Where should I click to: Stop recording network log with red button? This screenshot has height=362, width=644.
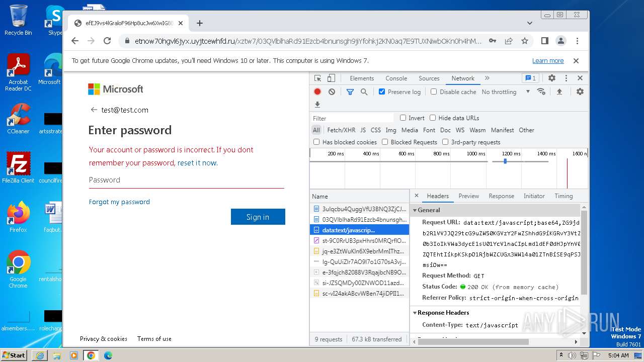[x=317, y=92]
